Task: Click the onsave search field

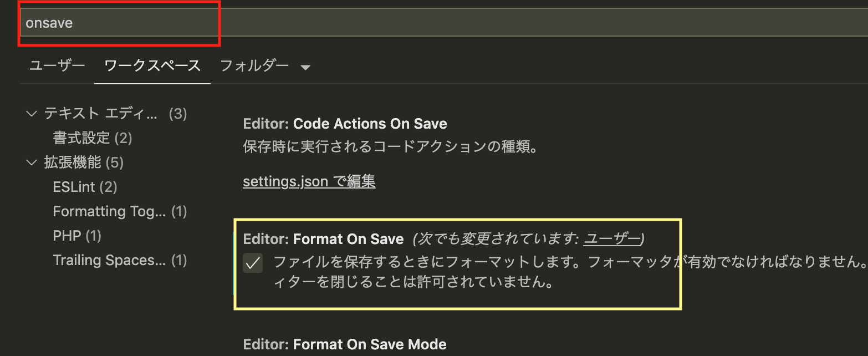Action: [119, 23]
